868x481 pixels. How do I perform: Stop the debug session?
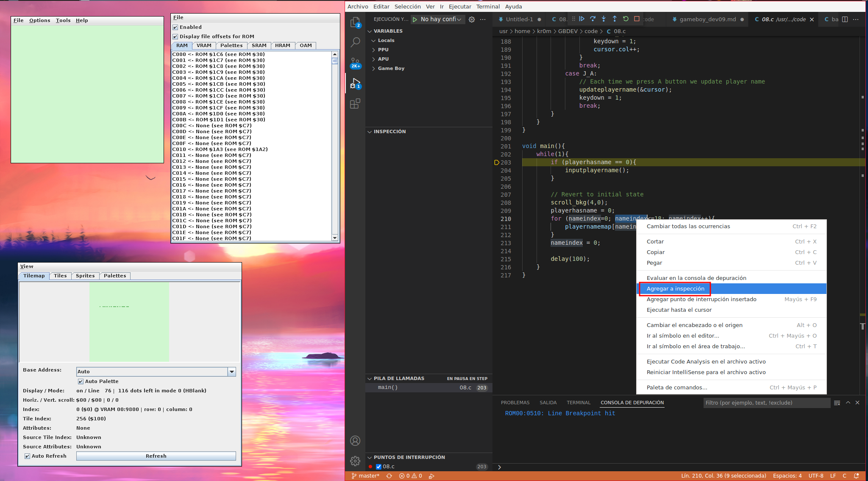pyautogui.click(x=637, y=19)
